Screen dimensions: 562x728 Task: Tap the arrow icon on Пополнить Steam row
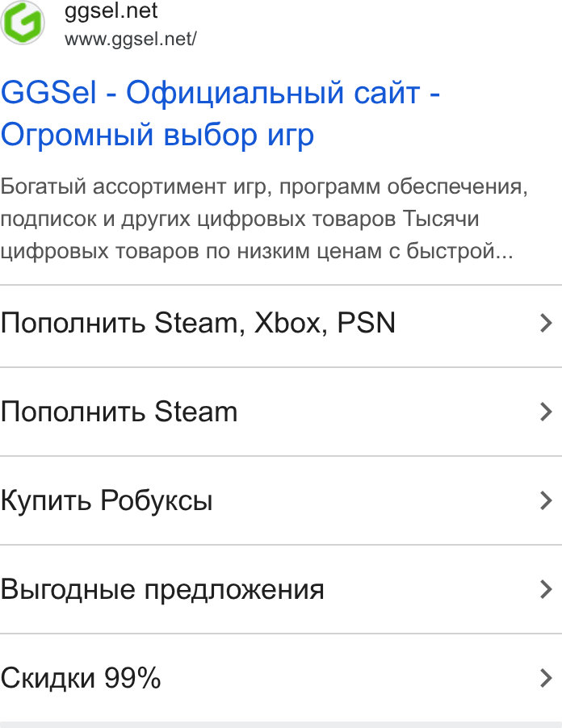tap(546, 412)
